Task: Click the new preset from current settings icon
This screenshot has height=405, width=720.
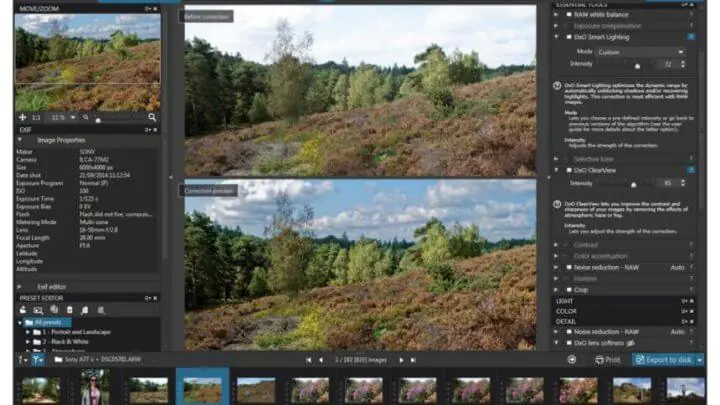Action: click(x=22, y=310)
